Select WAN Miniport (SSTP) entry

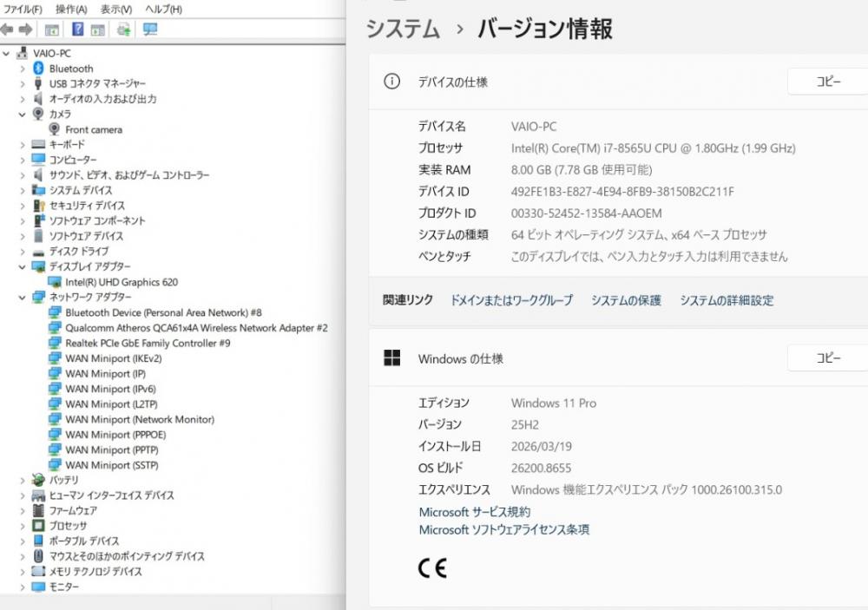(x=112, y=465)
